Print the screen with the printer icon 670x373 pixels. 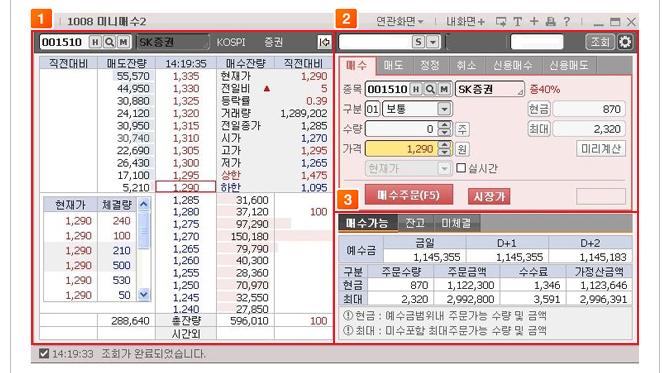551,21
